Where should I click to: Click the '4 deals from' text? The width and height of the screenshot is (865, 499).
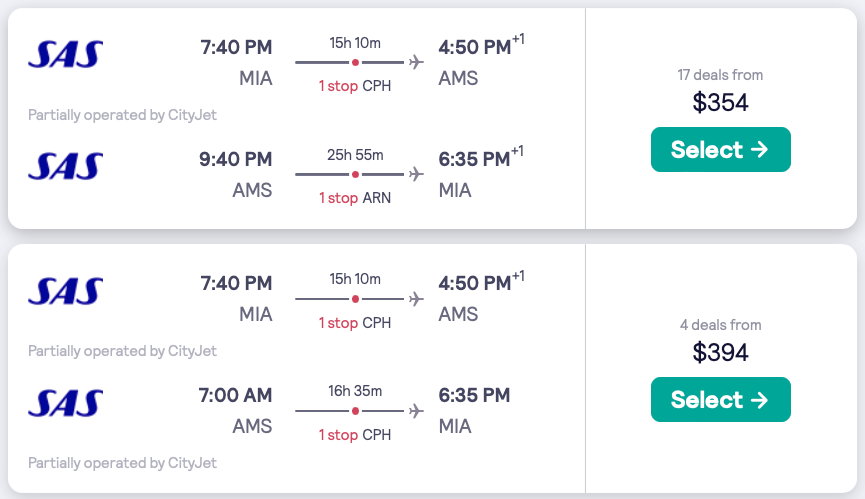coord(720,325)
